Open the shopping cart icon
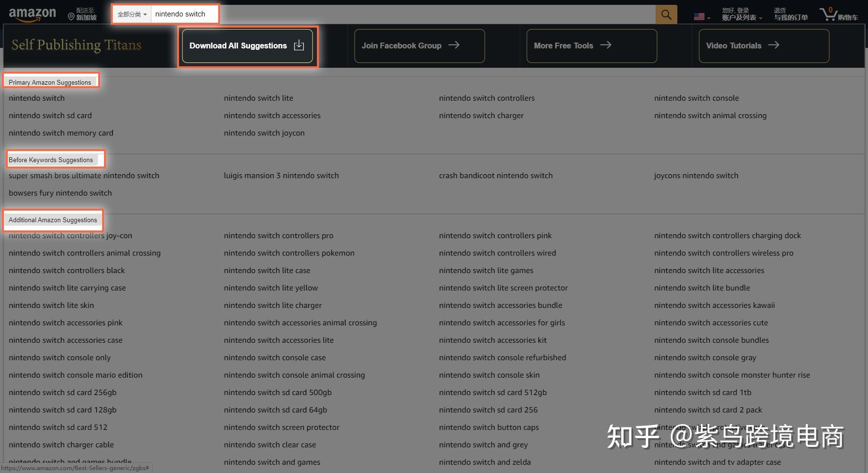Screen dimensions: 868x473 (x=839, y=14)
